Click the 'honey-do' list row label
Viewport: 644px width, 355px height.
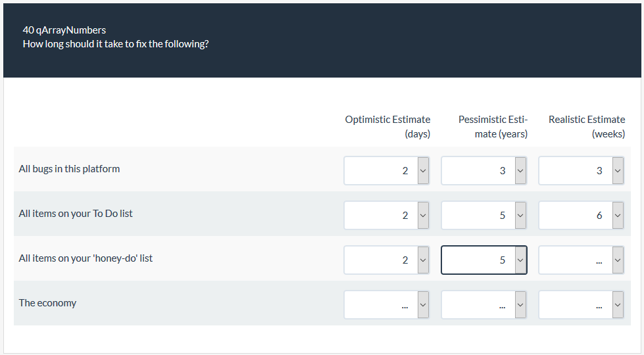click(86, 258)
